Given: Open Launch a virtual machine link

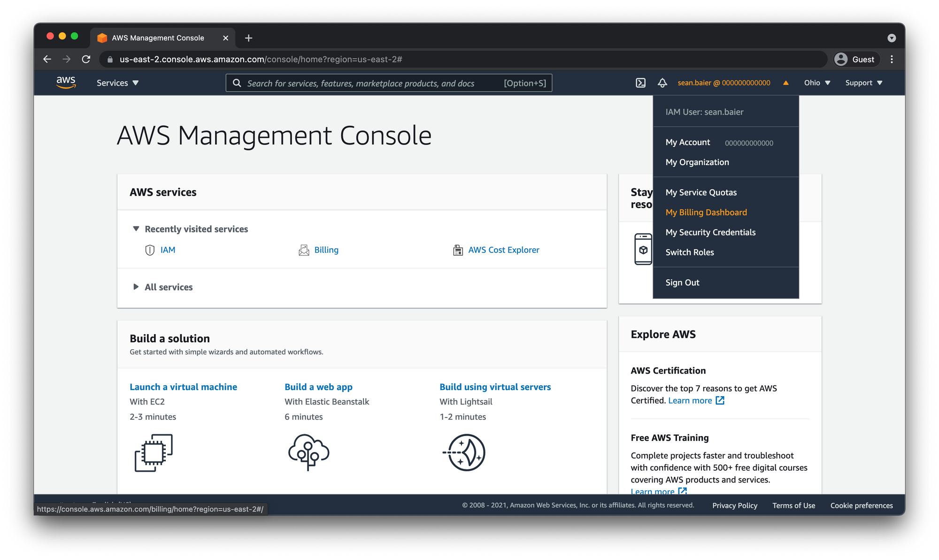Looking at the screenshot, I should [183, 387].
